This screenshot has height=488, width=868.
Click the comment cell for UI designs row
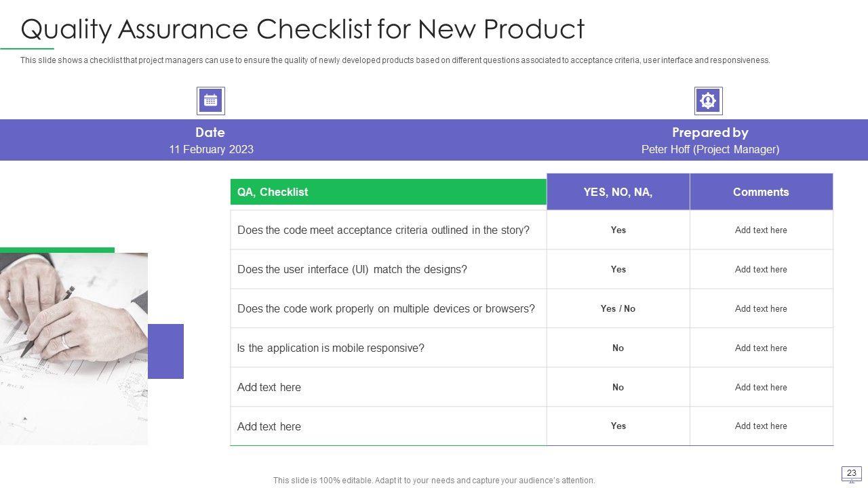click(761, 269)
